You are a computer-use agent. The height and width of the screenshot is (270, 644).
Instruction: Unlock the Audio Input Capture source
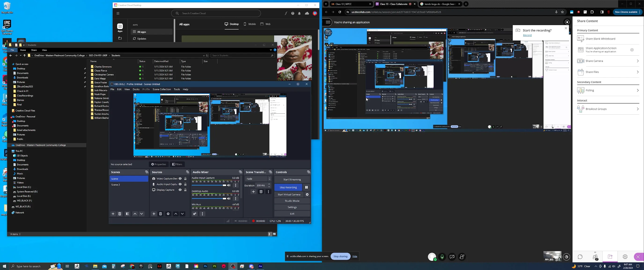coord(185,184)
